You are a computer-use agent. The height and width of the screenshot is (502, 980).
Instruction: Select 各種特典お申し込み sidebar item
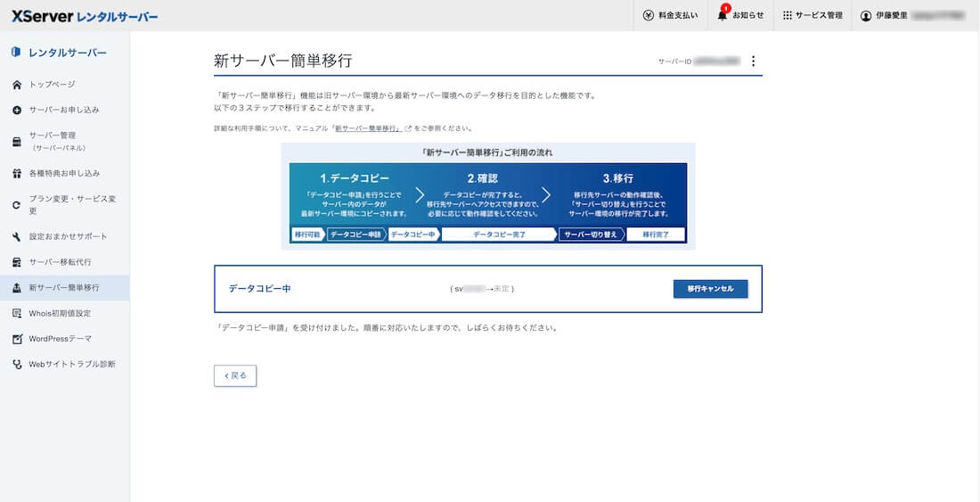[x=65, y=173]
